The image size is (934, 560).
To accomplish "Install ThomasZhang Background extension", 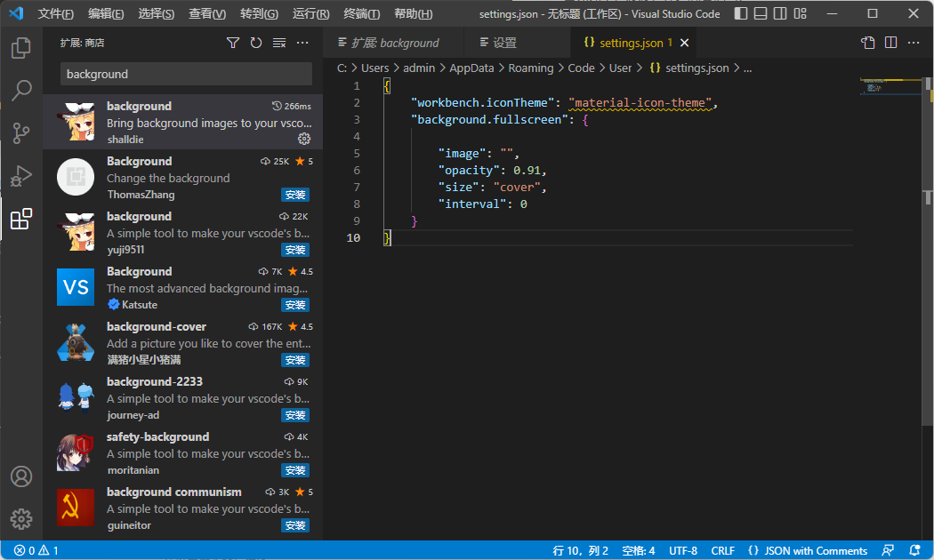I will tap(294, 195).
